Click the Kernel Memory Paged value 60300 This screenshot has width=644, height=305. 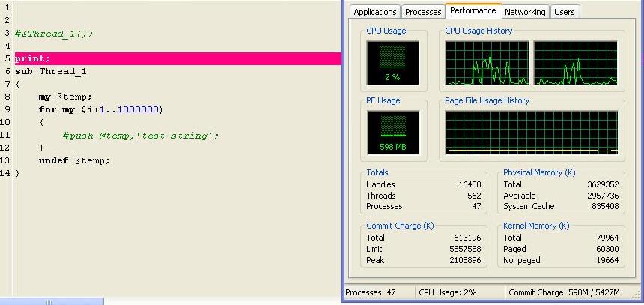(x=607, y=249)
